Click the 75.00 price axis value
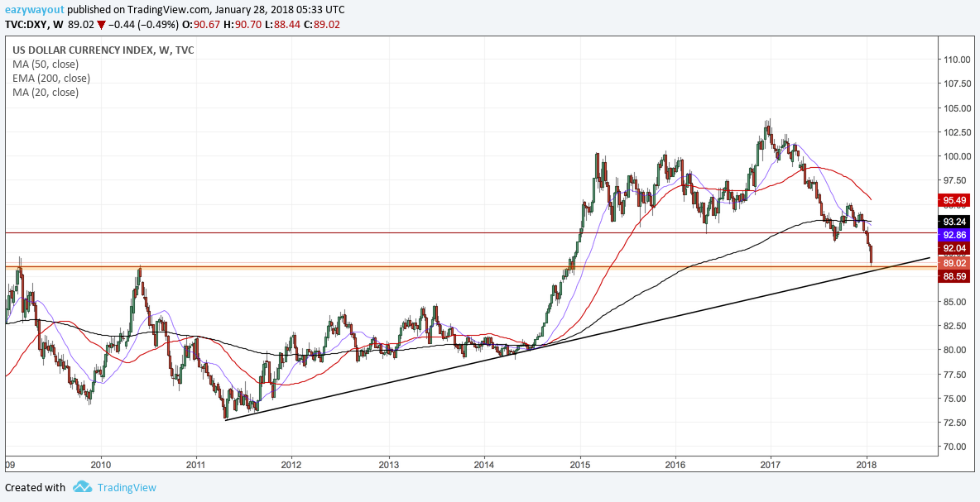The image size is (980, 502). click(957, 399)
